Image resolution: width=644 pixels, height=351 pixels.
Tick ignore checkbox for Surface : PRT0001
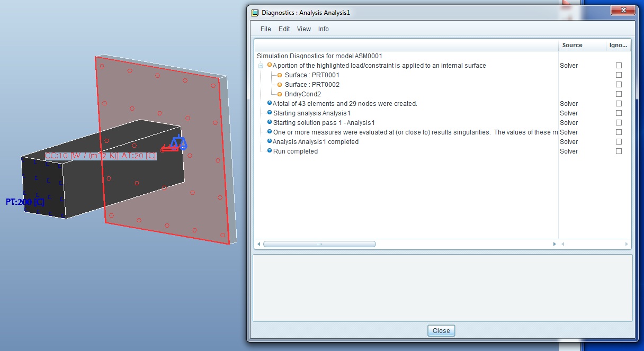point(619,75)
